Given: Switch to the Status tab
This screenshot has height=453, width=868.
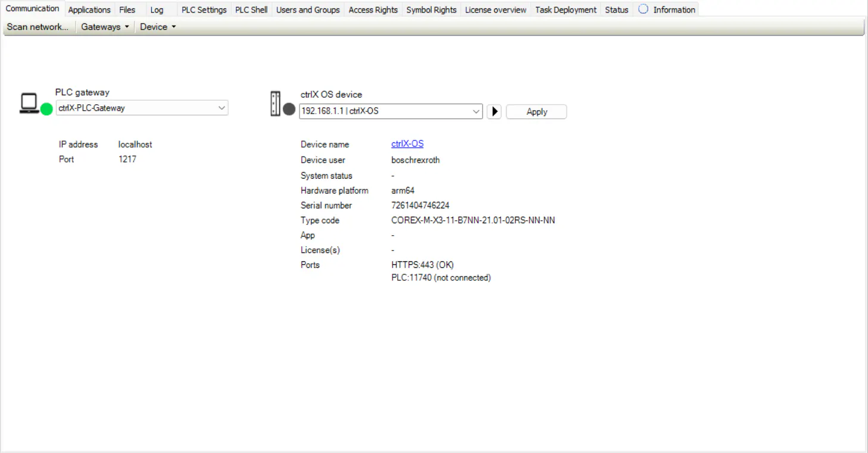Looking at the screenshot, I should click(617, 10).
